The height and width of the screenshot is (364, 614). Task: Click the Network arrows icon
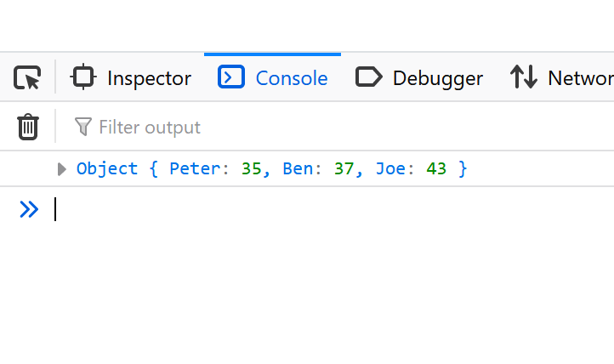[x=523, y=77]
